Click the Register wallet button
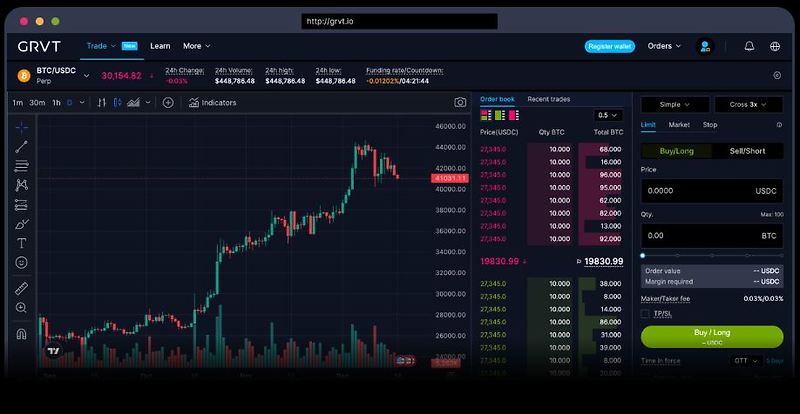The image size is (800, 414). 610,46
